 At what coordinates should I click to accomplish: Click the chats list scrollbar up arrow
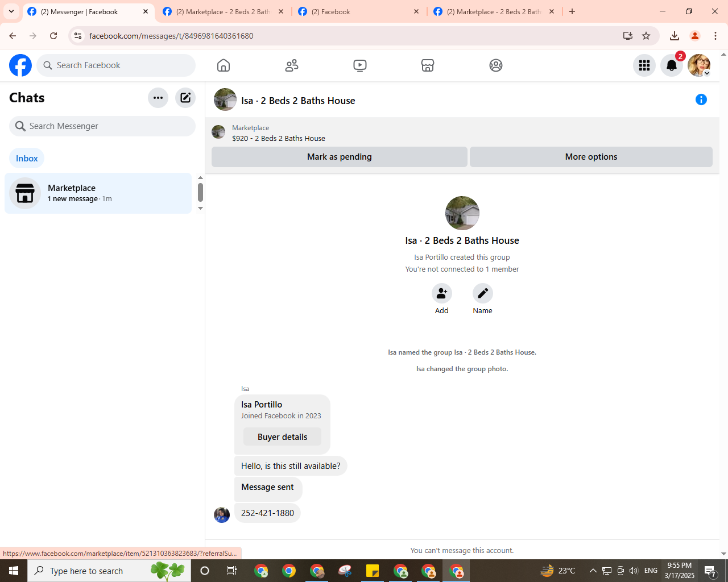pos(200,178)
